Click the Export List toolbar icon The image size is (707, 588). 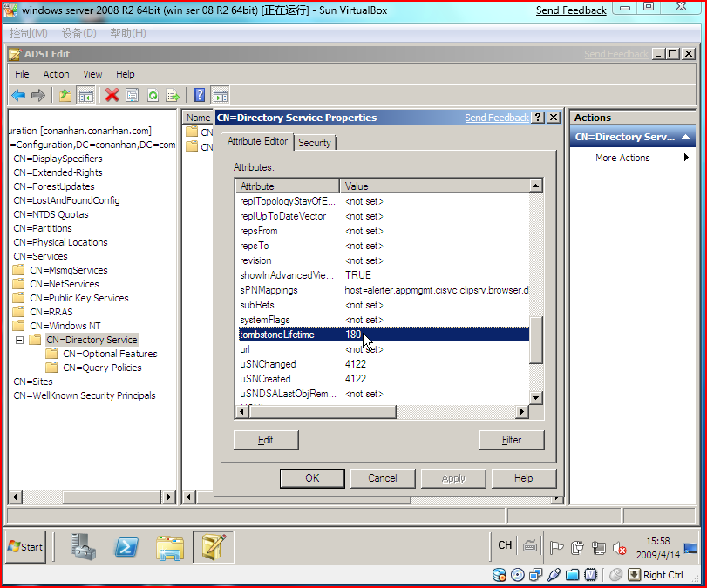tap(173, 96)
